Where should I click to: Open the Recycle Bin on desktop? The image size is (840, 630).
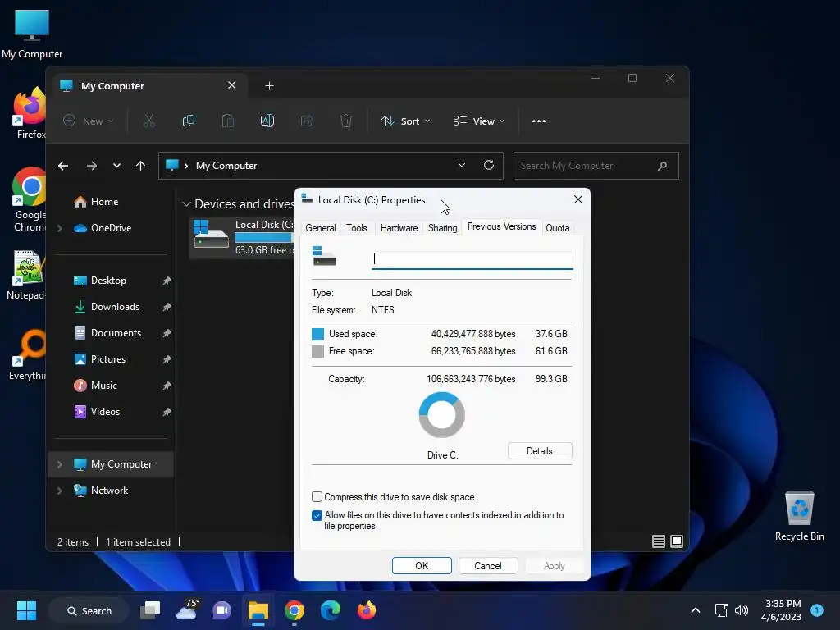click(x=799, y=516)
